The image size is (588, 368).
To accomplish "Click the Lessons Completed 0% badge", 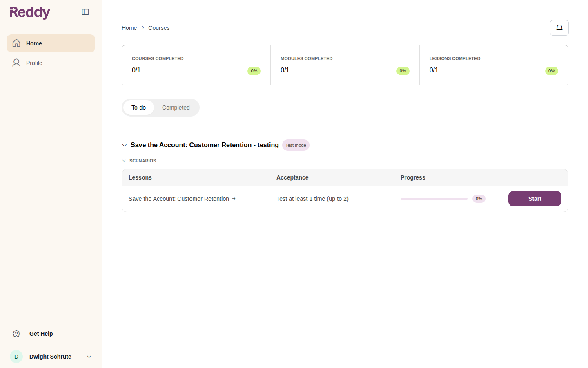I will click(x=552, y=71).
